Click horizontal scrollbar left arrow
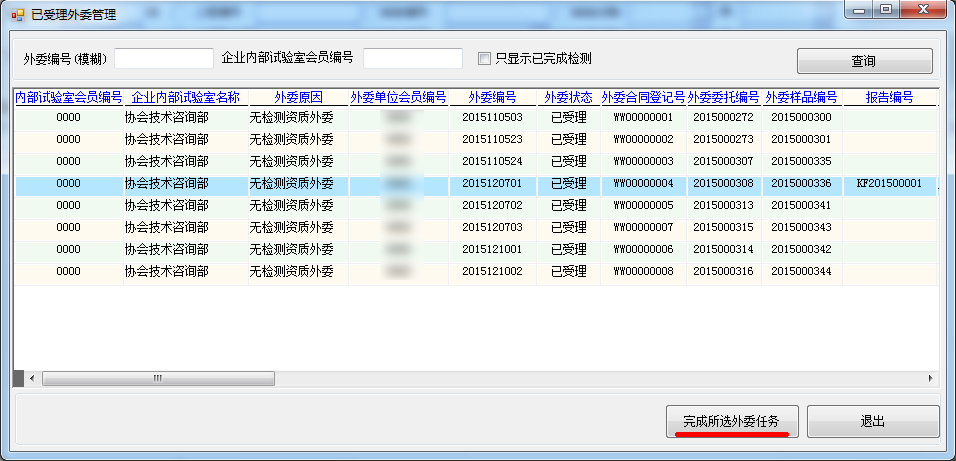This screenshot has width=956, height=461. (31, 378)
